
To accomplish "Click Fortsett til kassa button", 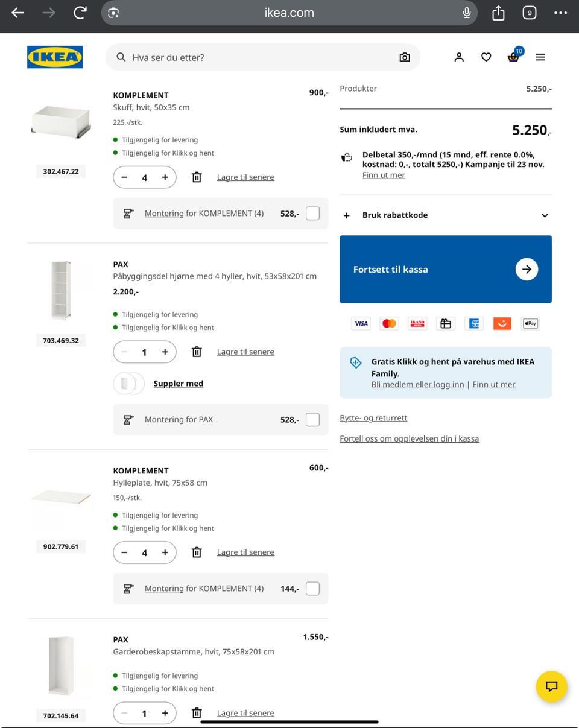I will coord(445,269).
